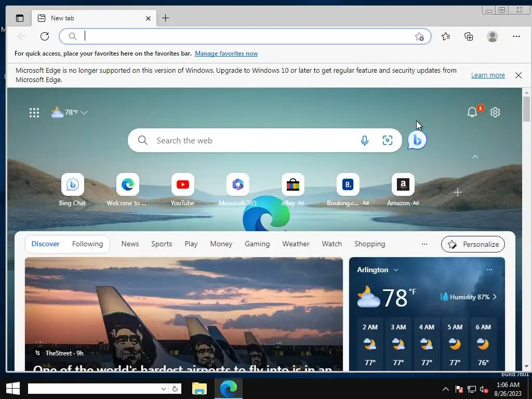Click the taskbar volume muted icon
This screenshot has width=532, height=399.
[x=484, y=390]
